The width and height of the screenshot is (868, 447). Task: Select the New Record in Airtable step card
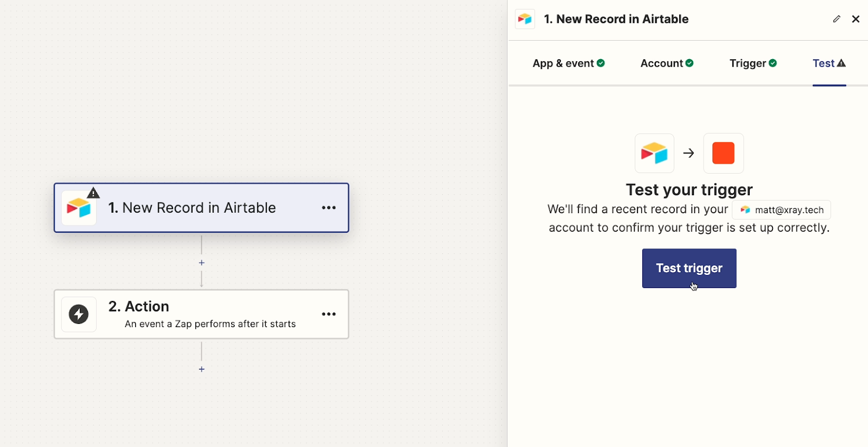click(x=201, y=208)
